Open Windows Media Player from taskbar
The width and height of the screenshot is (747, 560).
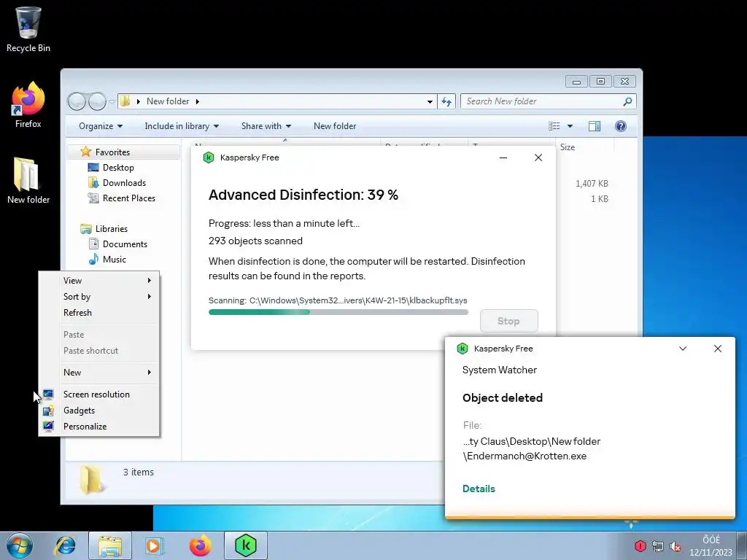155,545
